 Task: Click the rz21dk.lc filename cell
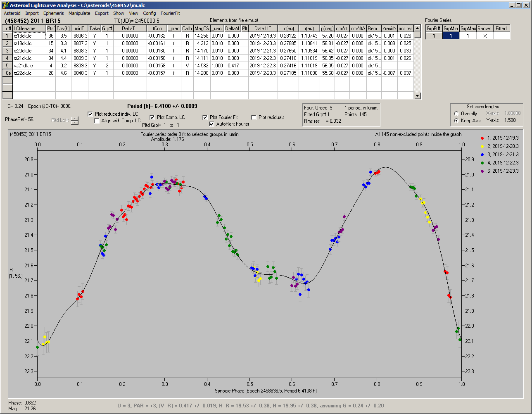coord(29,58)
